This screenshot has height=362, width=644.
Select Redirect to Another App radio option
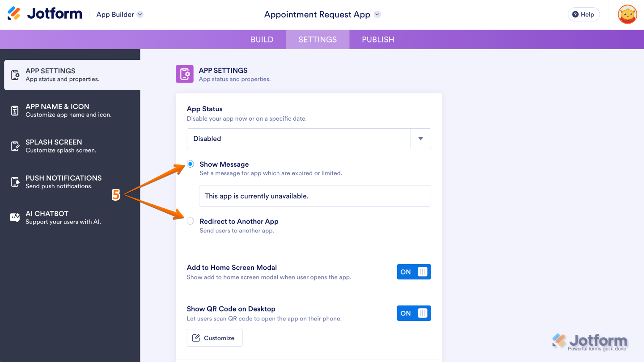tap(191, 221)
